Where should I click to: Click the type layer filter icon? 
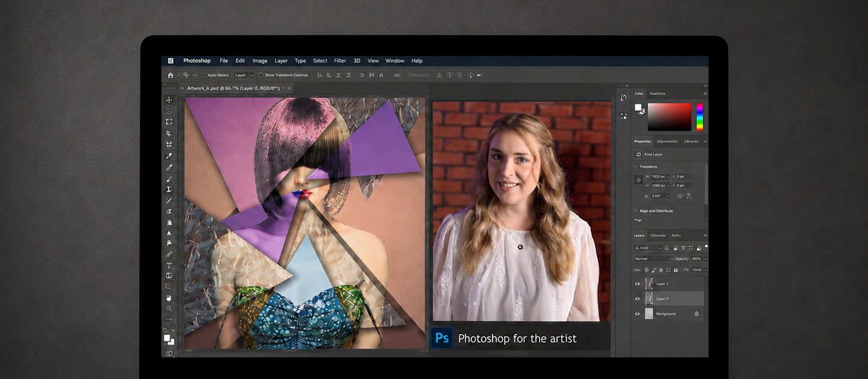[683, 248]
